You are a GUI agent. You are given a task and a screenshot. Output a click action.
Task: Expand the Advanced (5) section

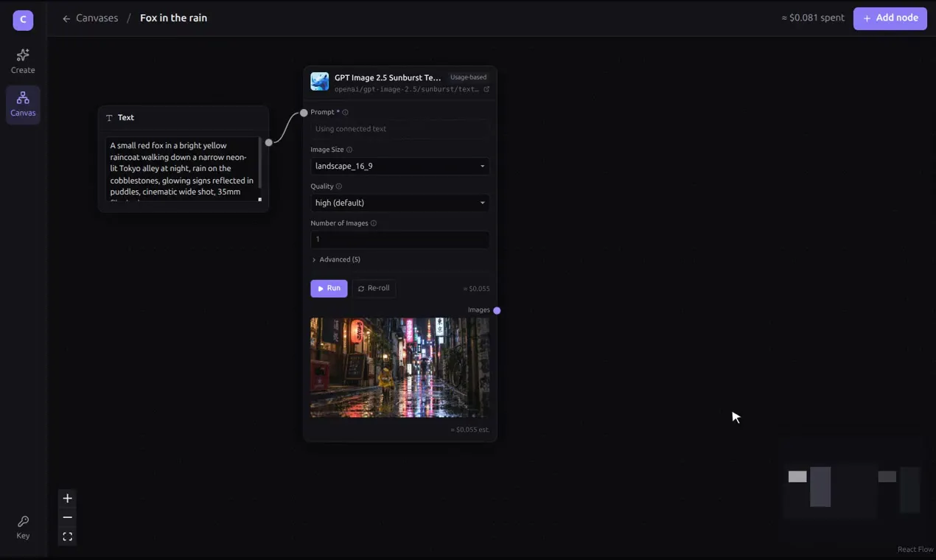[336, 260]
